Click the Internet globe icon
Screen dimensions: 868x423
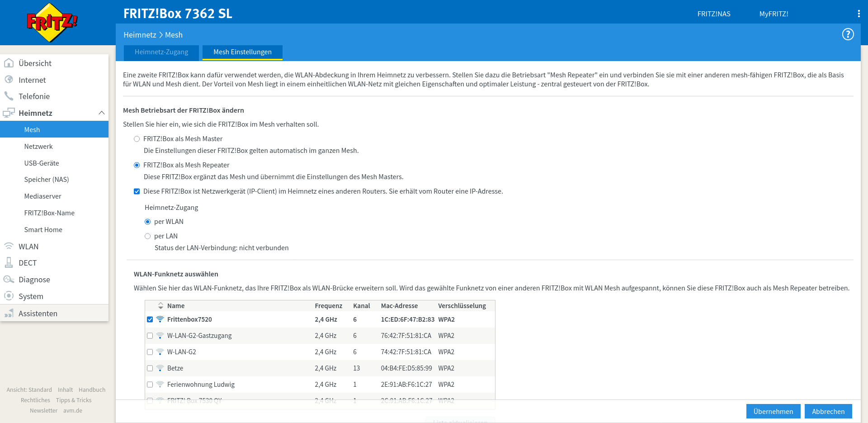[x=9, y=80]
